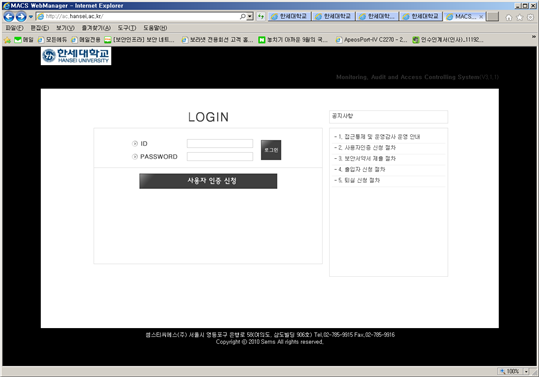Open the ApeosPort-IV C2270 favorite
Viewport: 539px width, 381px height.
pyautogui.click(x=372, y=40)
